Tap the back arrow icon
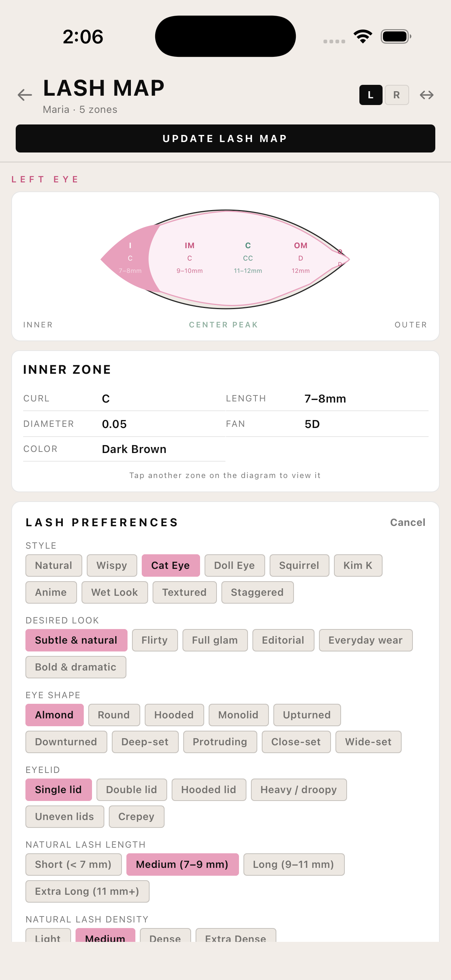 [x=25, y=95]
